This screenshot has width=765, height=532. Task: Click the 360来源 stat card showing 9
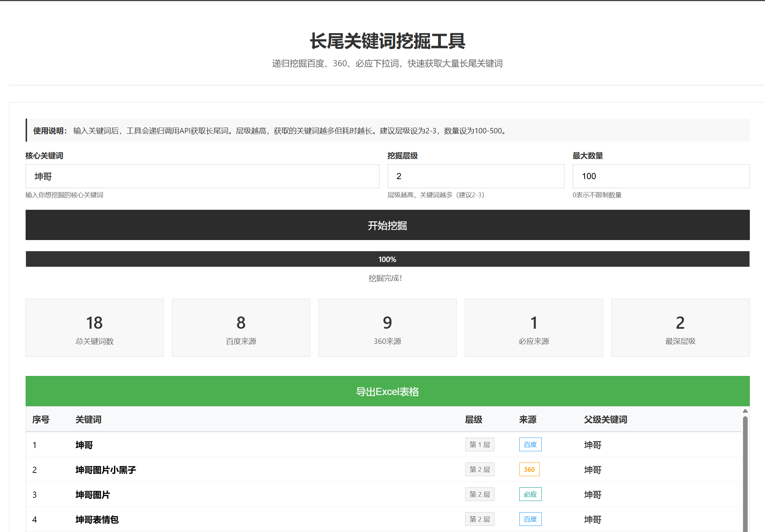[387, 328]
